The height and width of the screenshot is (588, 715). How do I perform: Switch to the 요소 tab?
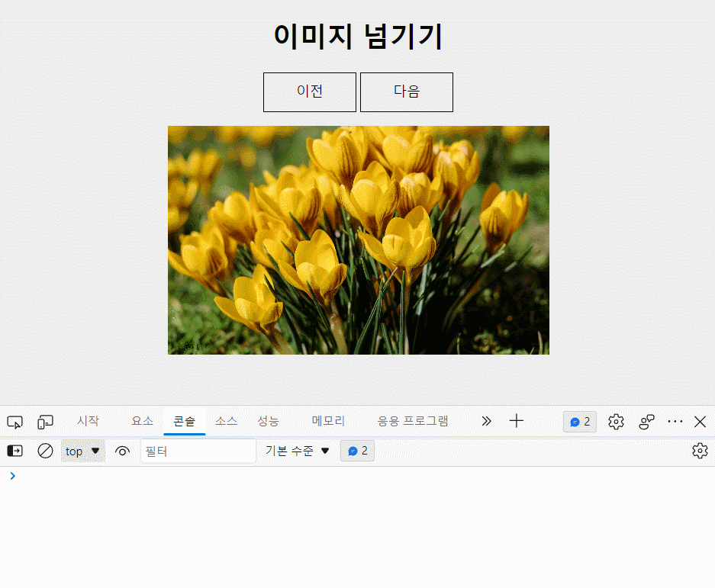click(142, 421)
